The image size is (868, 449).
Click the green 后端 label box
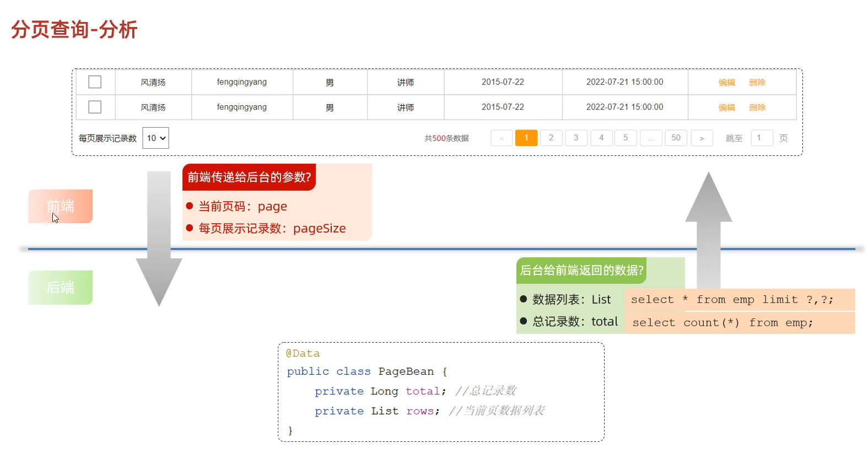pos(60,288)
